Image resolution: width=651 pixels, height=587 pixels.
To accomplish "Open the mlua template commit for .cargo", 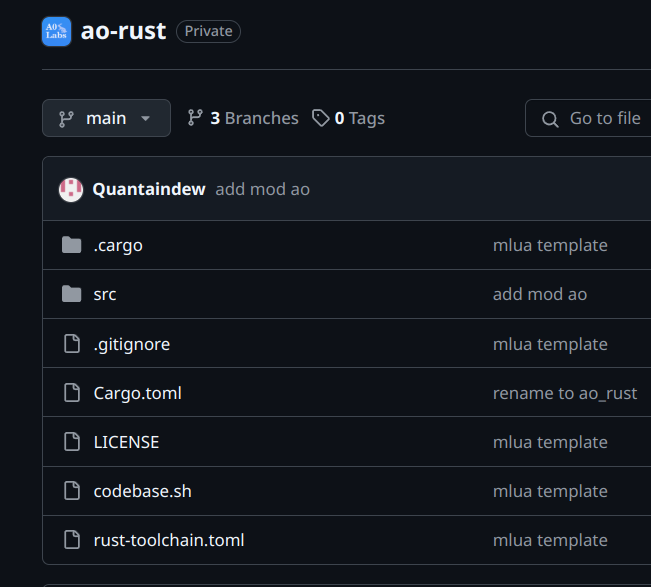I will click(550, 245).
